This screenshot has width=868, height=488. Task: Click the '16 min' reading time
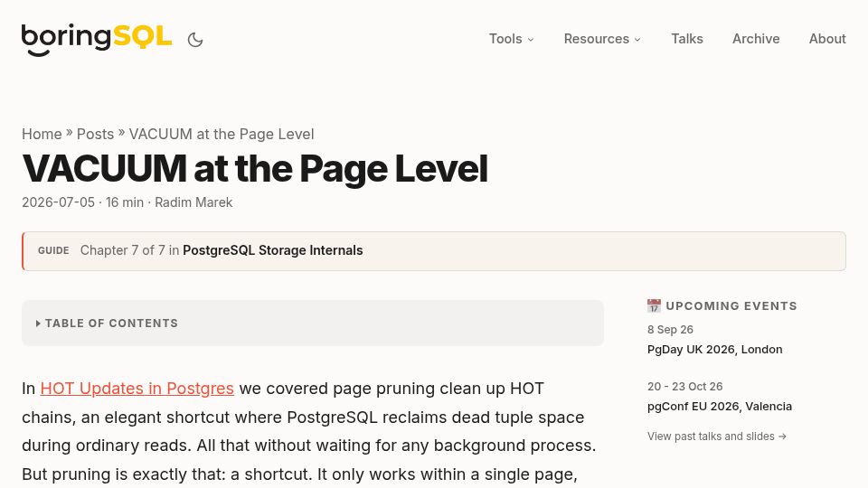tap(125, 202)
